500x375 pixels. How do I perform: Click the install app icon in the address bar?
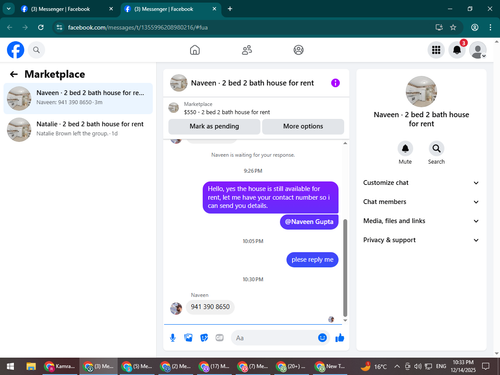tap(439, 27)
